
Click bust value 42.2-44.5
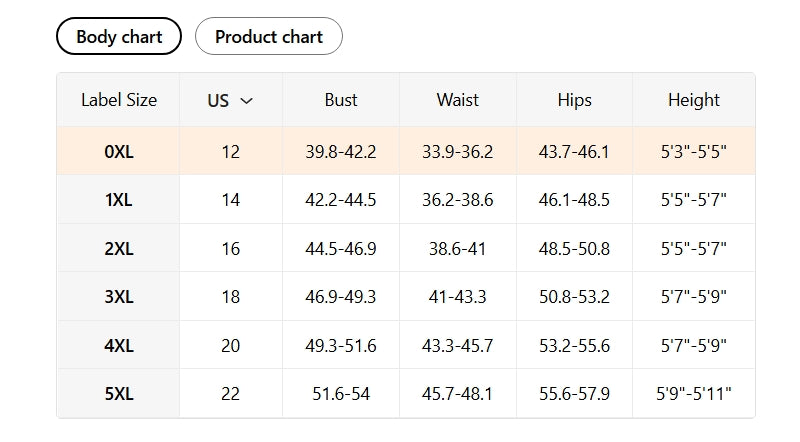341,200
